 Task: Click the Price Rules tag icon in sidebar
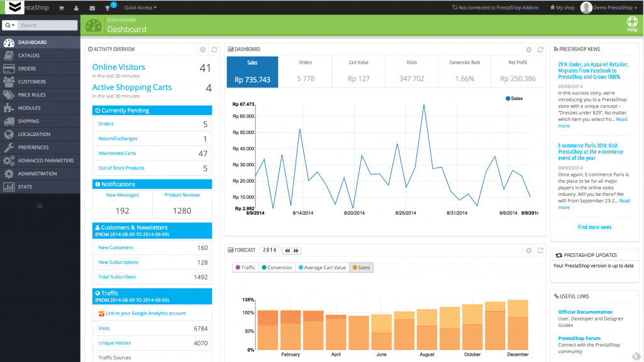[9, 95]
